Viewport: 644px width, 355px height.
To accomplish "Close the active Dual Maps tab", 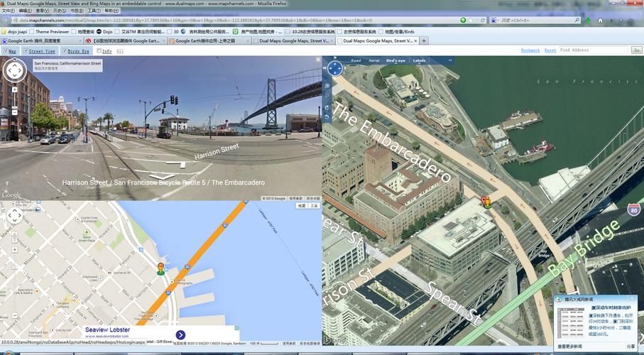I will (x=415, y=41).
